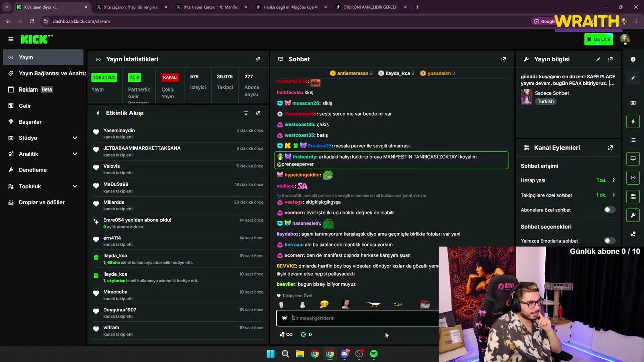Viewport: 644px width, 362px height.
Task: Pick the goose emote above the chat box
Action: pyautogui.click(x=372, y=304)
